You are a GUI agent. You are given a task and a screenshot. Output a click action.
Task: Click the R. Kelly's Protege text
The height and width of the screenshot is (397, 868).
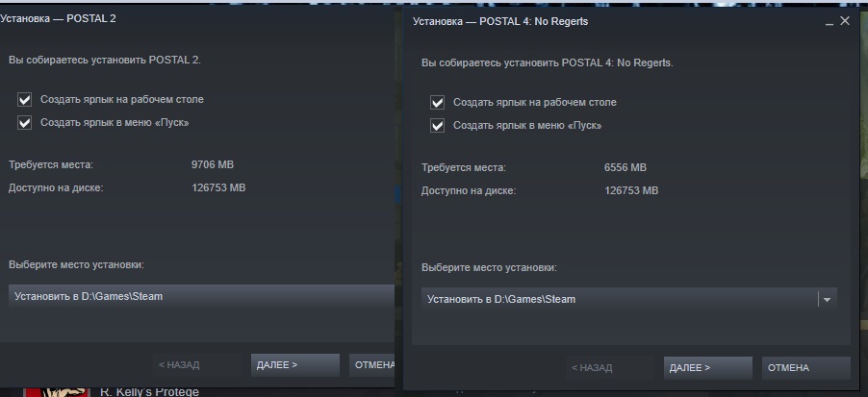click(149, 392)
